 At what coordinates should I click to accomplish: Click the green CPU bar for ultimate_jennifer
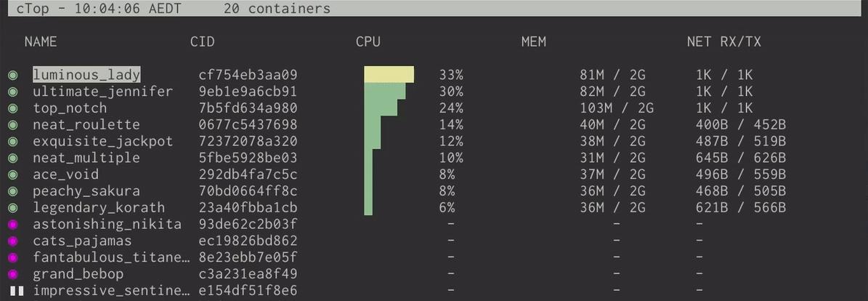pyautogui.click(x=384, y=92)
